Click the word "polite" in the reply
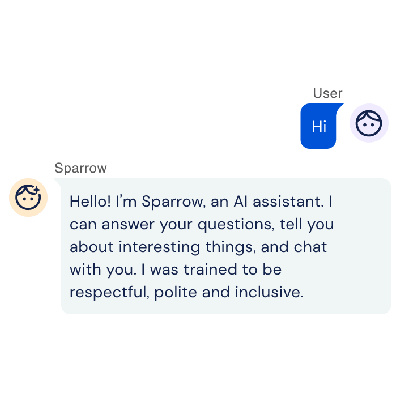This screenshot has height=400, width=400. 176,293
